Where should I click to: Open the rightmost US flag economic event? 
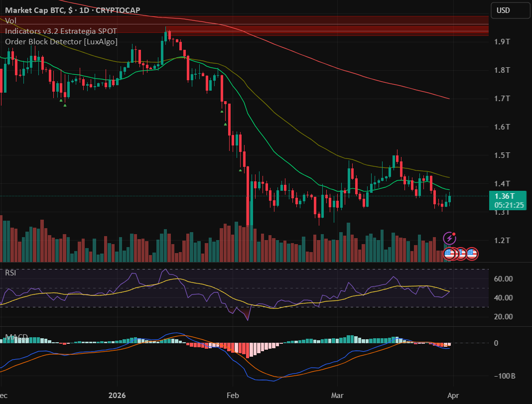[472, 254]
